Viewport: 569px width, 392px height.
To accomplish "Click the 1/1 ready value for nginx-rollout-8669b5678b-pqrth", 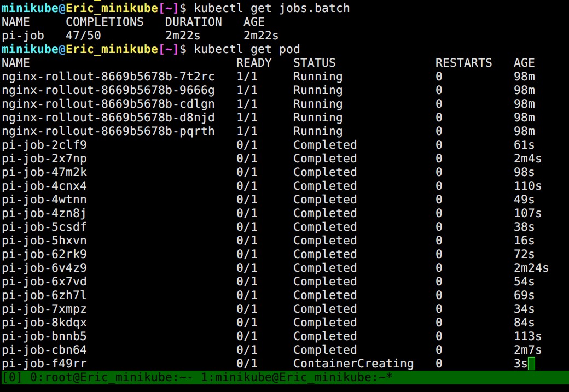I will tap(247, 131).
